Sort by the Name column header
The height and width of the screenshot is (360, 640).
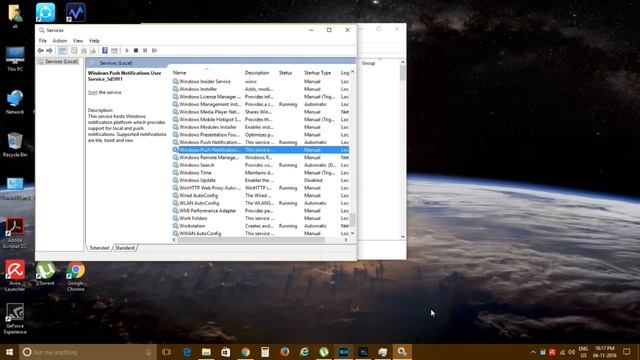tap(180, 73)
